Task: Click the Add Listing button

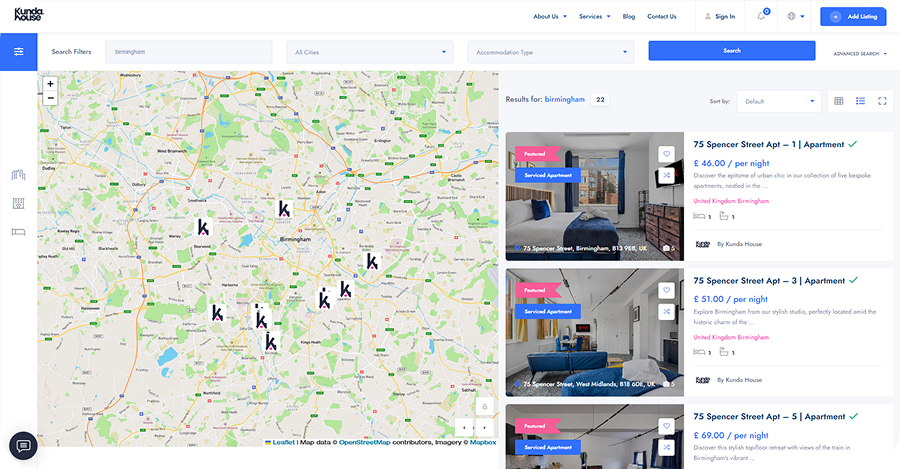Action: tap(853, 17)
